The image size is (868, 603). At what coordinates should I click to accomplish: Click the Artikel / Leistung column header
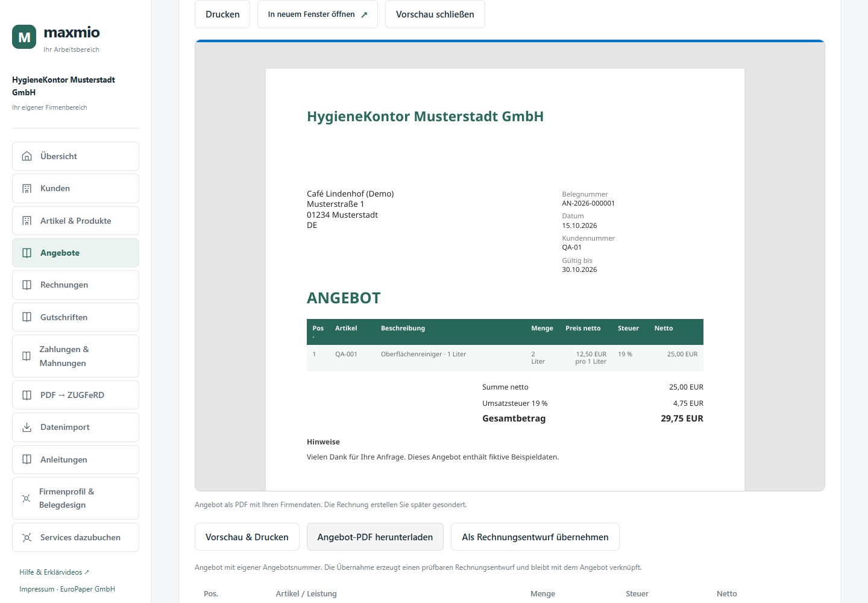[306, 594]
